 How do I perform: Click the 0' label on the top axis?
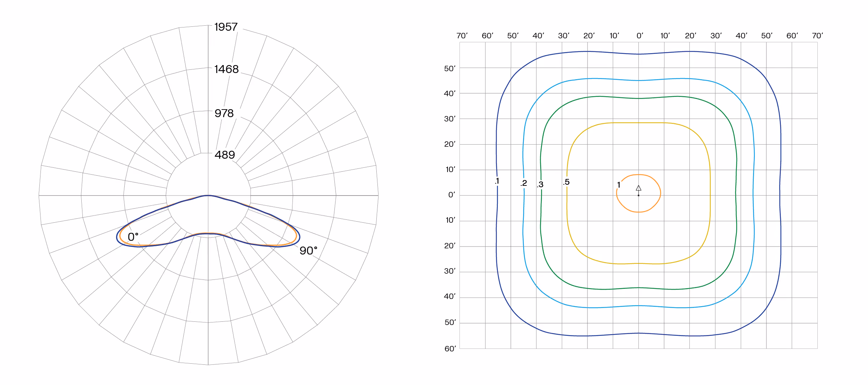pos(640,36)
